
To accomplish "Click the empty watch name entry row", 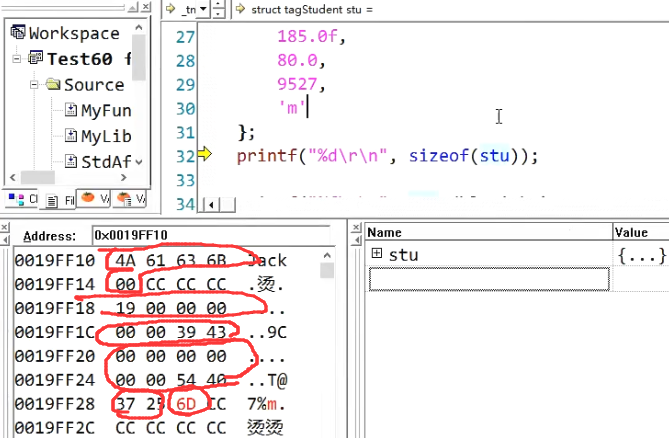I will pos(488,280).
